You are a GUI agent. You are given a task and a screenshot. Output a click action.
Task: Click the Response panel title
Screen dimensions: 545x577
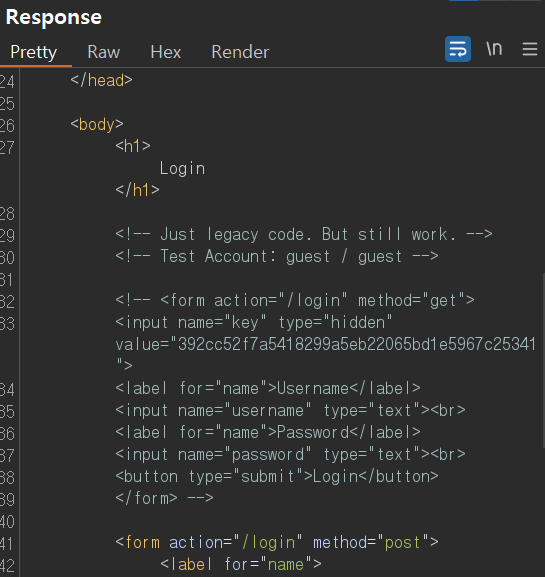pyautogui.click(x=54, y=17)
